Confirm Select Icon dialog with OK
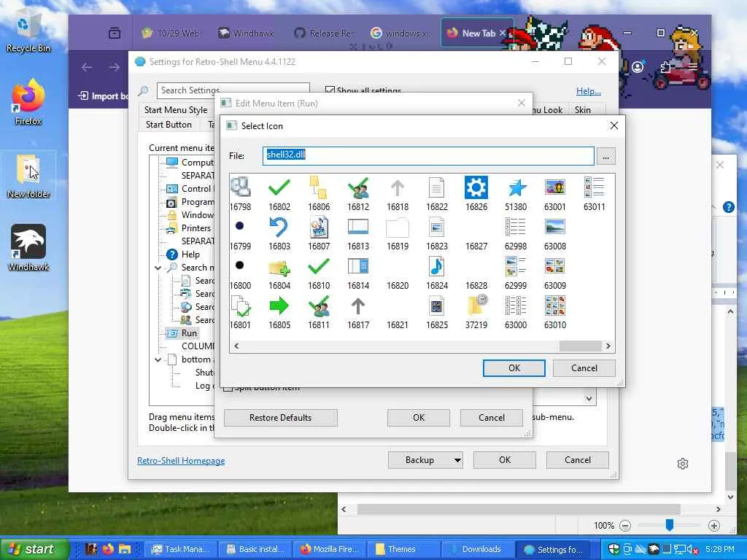 [514, 368]
